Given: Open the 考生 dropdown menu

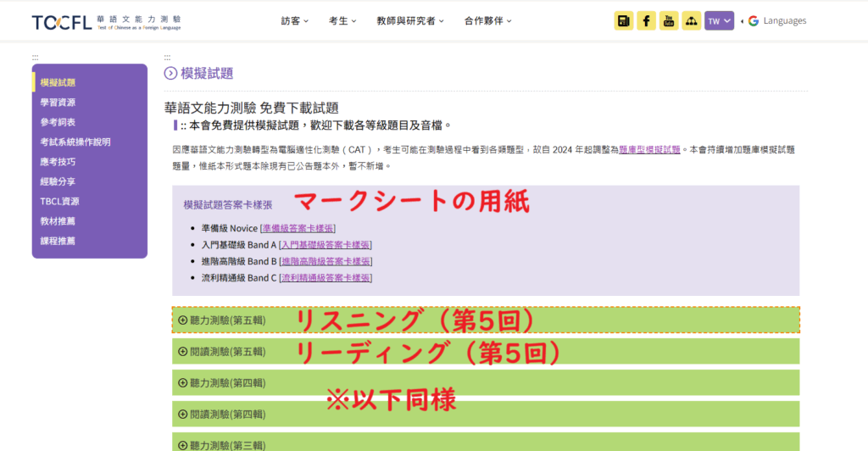Looking at the screenshot, I should 342,21.
